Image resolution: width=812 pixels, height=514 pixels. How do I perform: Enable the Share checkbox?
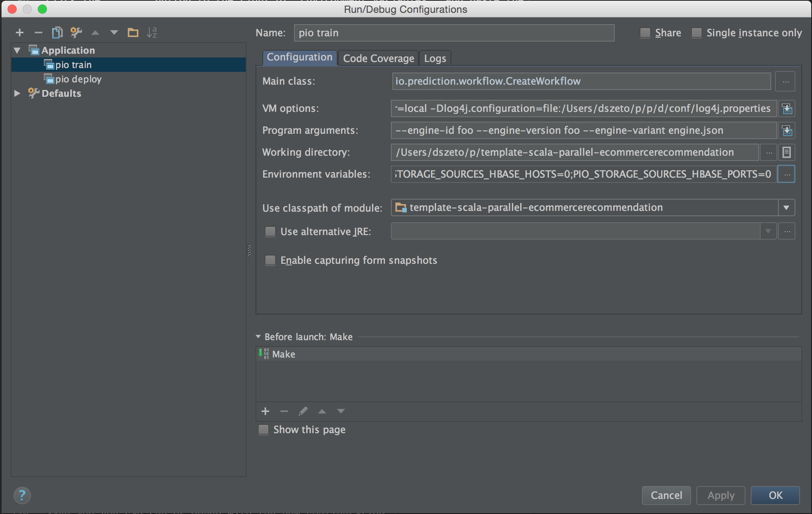(645, 33)
